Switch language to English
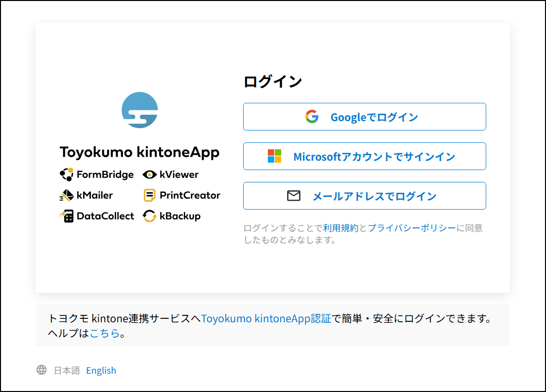The width and height of the screenshot is (546, 392). coord(101,370)
